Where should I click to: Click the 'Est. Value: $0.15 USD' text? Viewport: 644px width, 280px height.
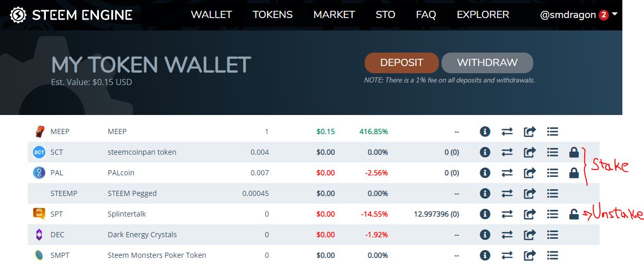point(92,82)
